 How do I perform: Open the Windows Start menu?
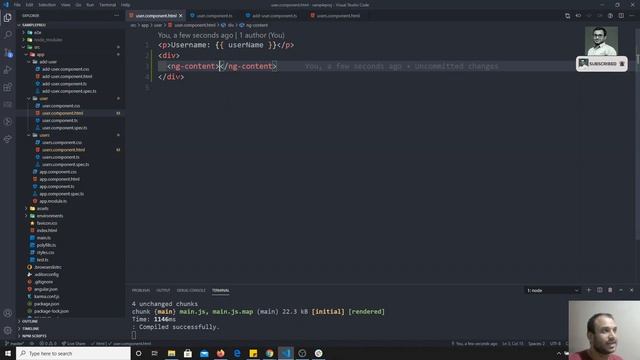click(8, 353)
